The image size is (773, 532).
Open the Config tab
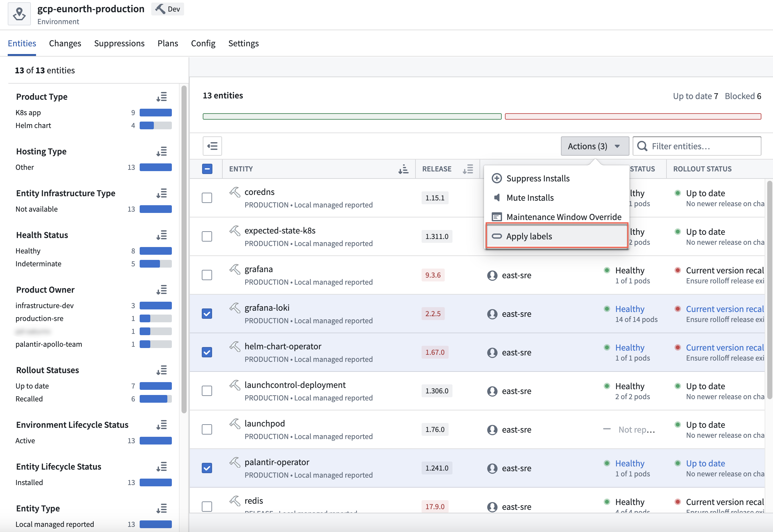[x=203, y=43]
